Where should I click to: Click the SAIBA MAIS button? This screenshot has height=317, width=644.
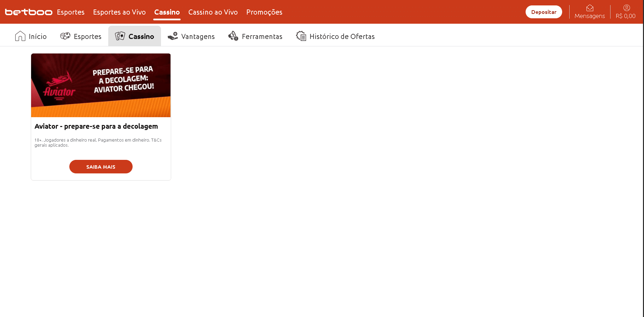tap(101, 167)
